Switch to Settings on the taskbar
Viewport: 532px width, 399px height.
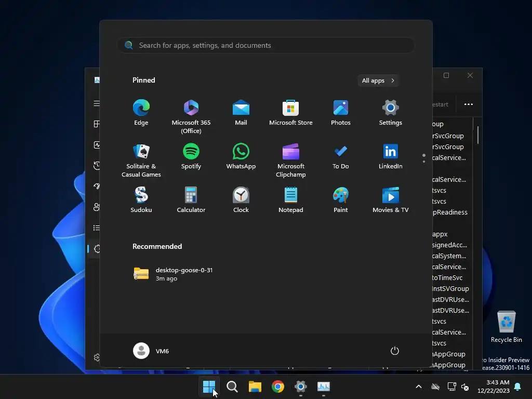coord(301,387)
